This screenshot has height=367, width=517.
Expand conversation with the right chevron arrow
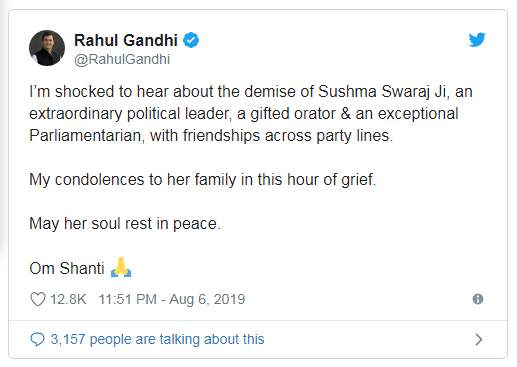479,339
